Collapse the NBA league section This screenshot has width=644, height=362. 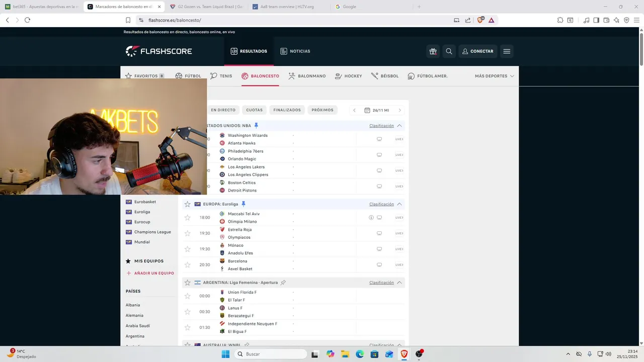[x=399, y=126]
